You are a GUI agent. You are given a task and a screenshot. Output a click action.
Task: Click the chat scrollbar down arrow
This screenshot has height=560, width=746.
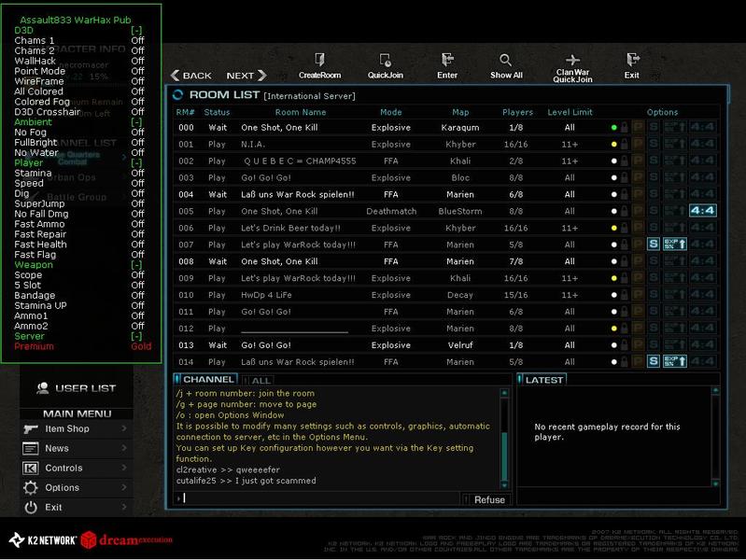504,485
